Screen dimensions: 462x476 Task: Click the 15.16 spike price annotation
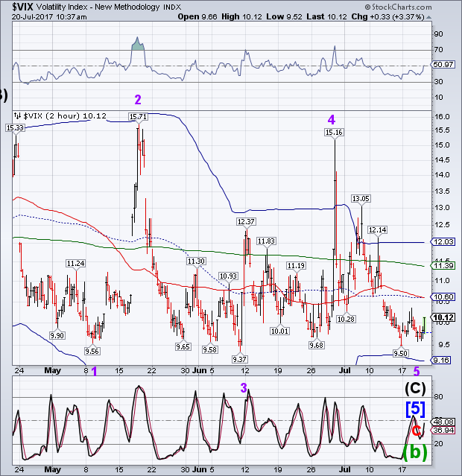(333, 133)
